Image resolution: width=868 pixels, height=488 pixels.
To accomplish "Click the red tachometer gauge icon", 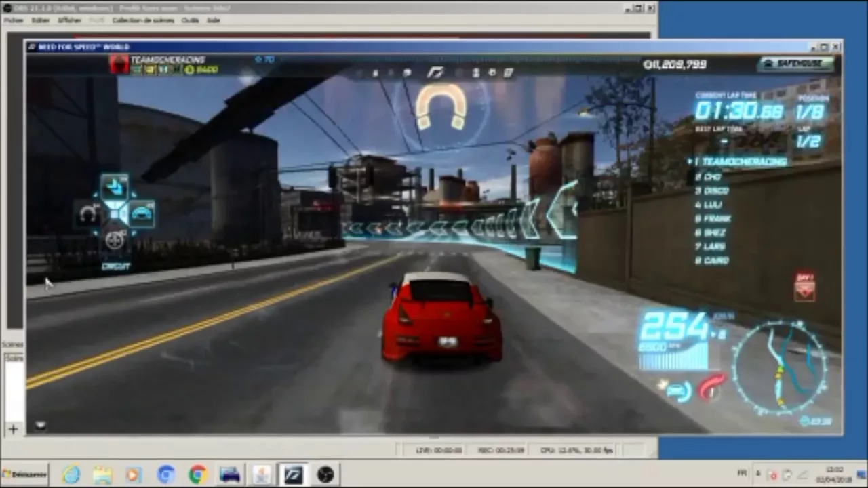I will [711, 388].
